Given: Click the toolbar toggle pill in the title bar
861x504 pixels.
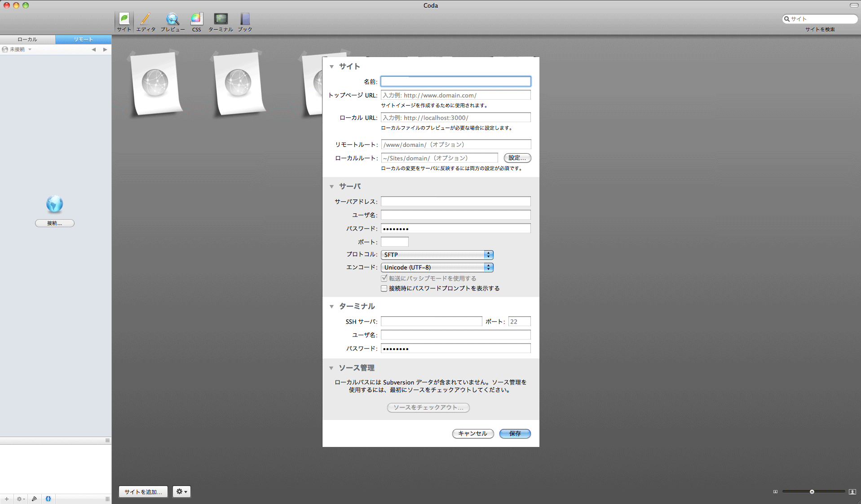Looking at the screenshot, I should pyautogui.click(x=854, y=5).
